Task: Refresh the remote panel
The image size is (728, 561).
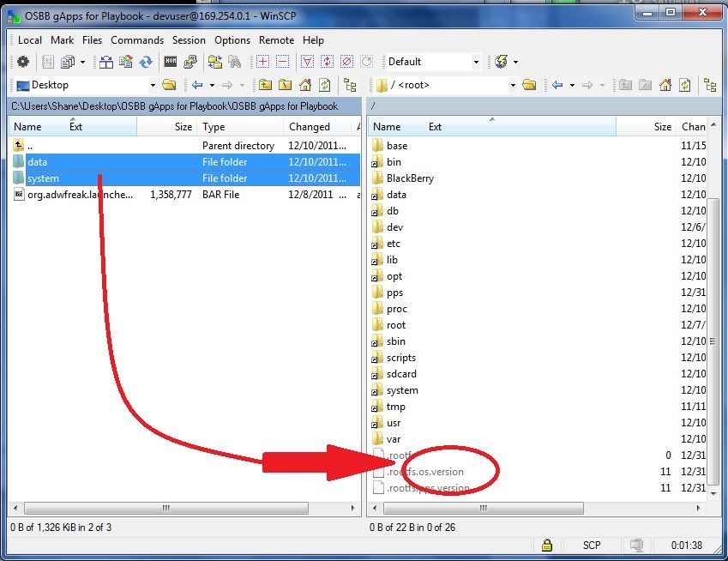Action: point(685,85)
